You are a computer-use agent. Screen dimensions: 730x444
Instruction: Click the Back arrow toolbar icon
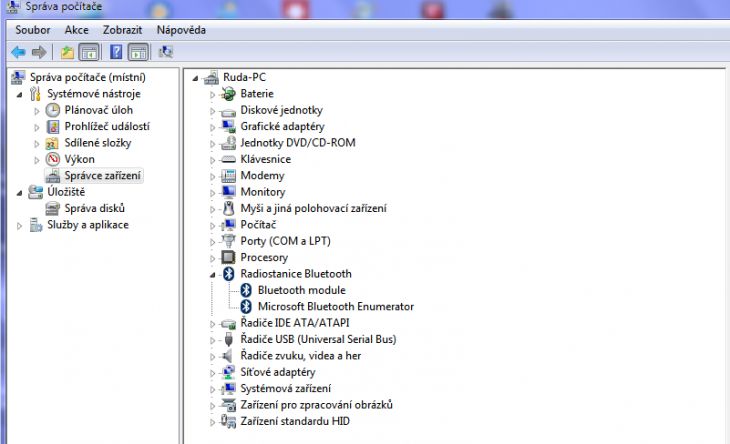pos(18,52)
